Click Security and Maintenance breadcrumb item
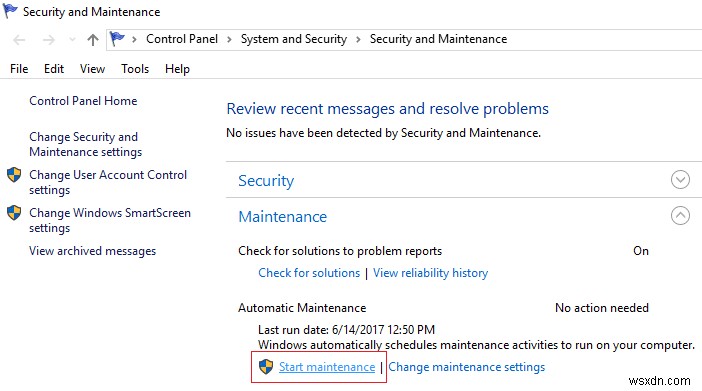The height and width of the screenshot is (391, 702). [438, 39]
